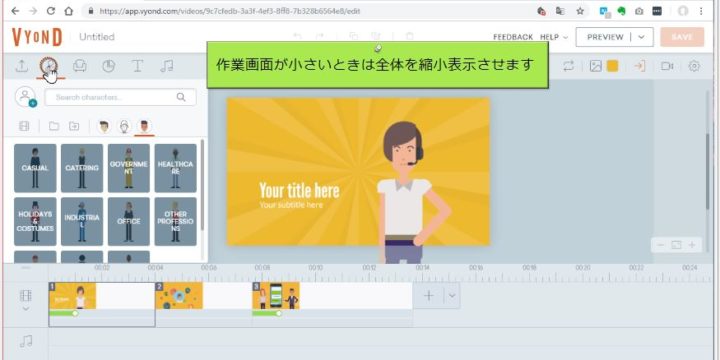Click scene 1 green duration slider handle
720x360 pixels.
coord(75,313)
